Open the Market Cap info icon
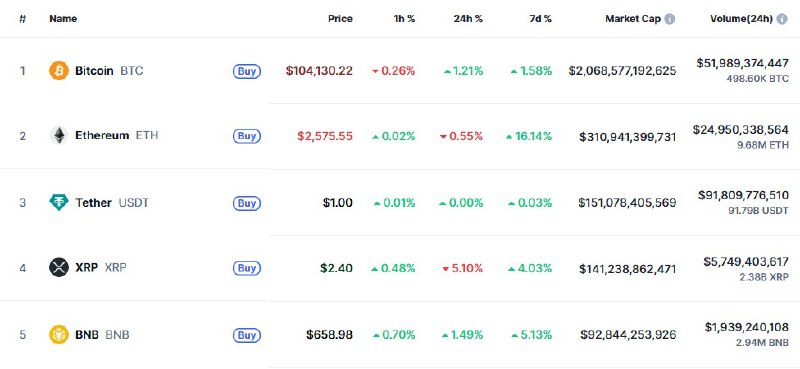 click(670, 19)
